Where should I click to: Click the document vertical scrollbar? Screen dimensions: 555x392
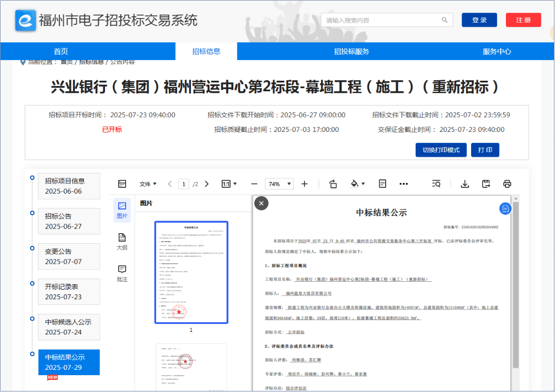[x=516, y=285]
